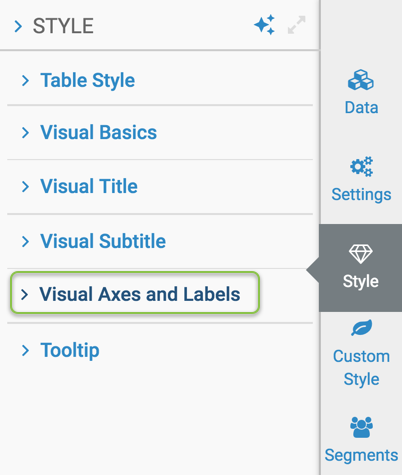Open the Custom Style leaf icon
This screenshot has width=402, height=475.
pos(361,327)
